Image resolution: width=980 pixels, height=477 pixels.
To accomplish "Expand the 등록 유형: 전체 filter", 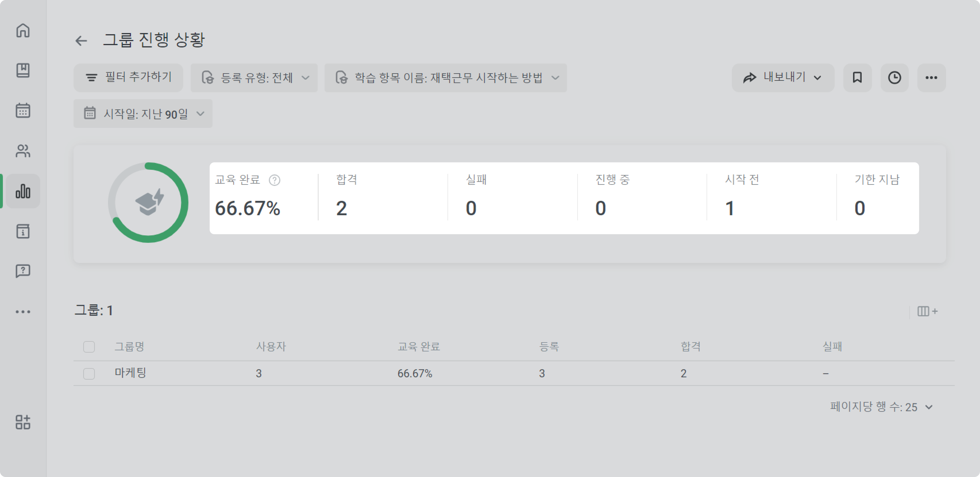I will 254,78.
